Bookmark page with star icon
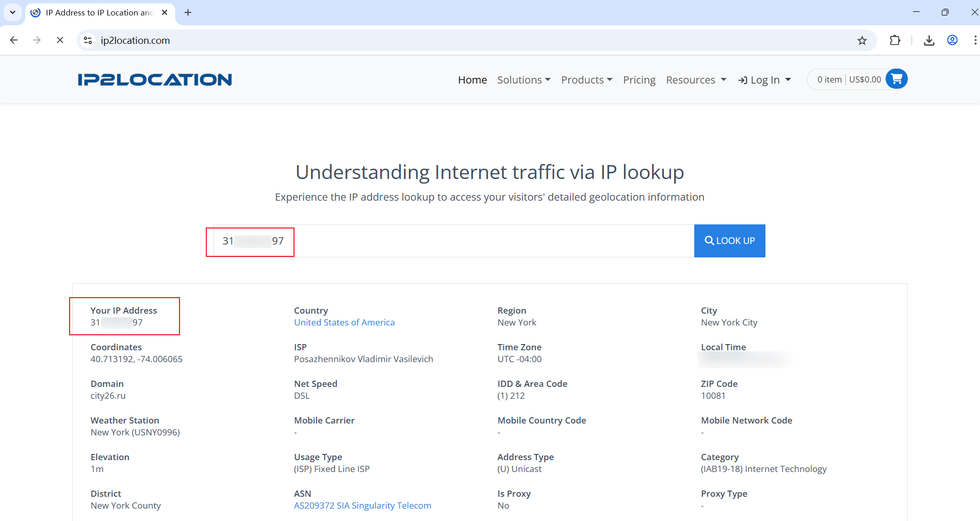 point(862,40)
